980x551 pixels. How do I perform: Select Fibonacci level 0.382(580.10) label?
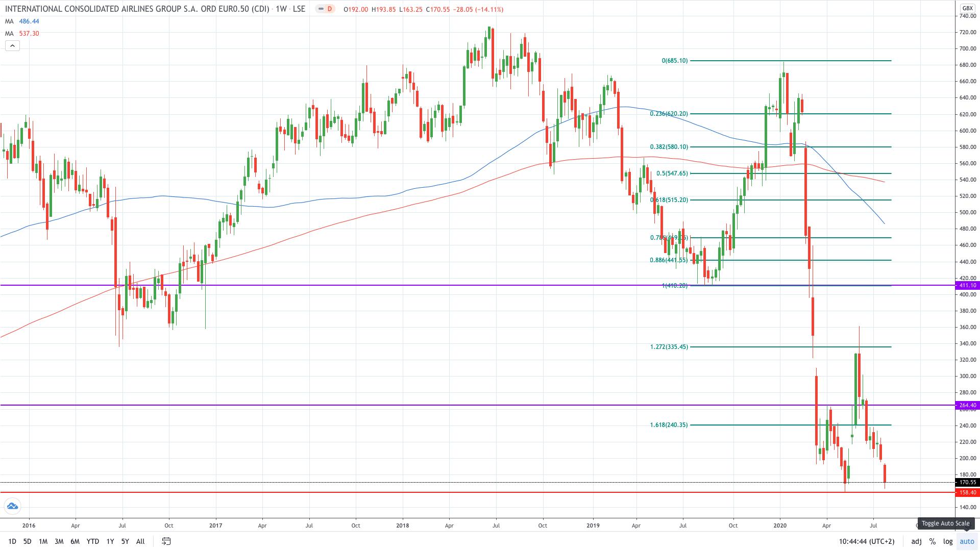coord(669,147)
